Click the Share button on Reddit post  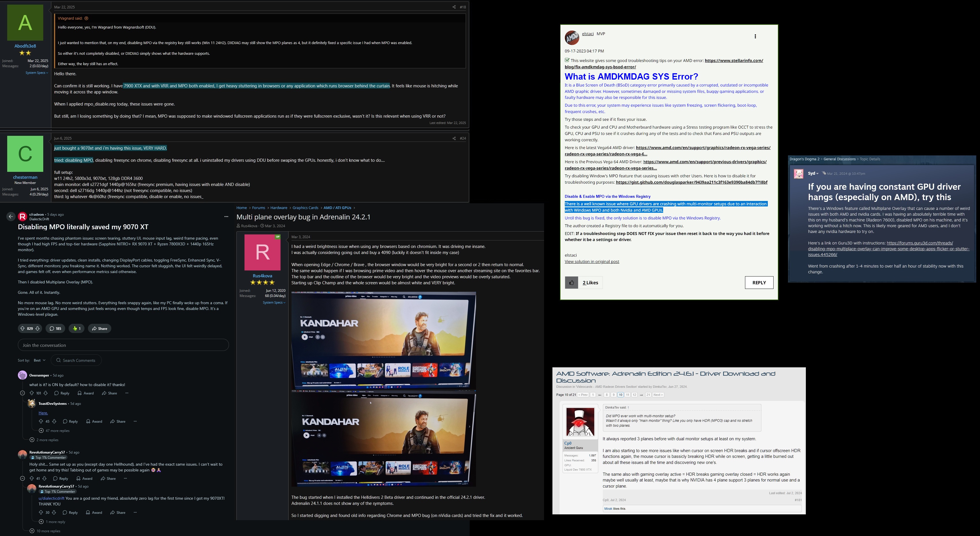100,328
